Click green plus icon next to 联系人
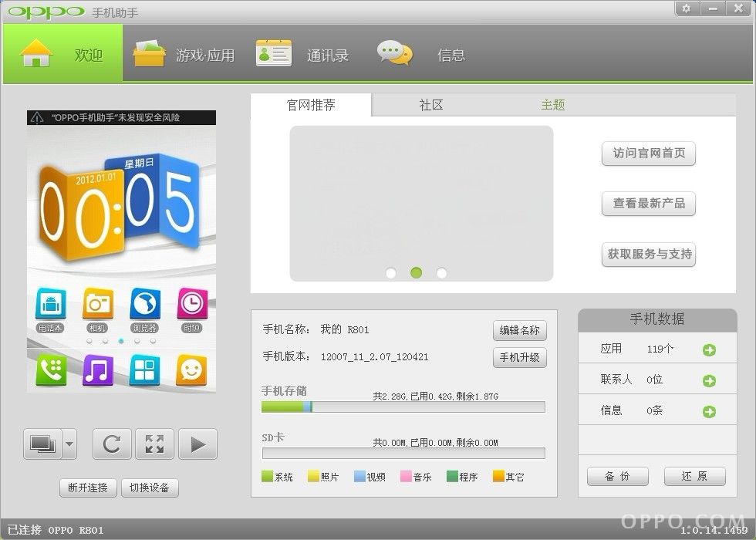 pyautogui.click(x=709, y=381)
